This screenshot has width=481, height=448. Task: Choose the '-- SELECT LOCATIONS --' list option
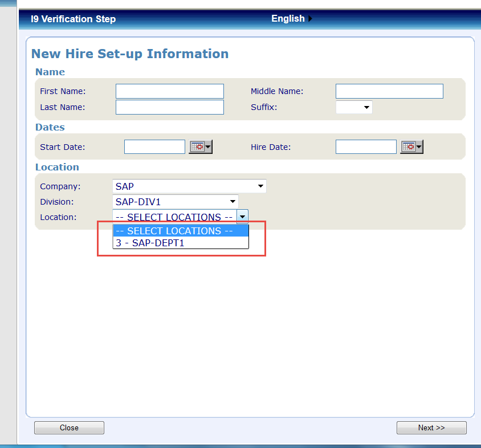(181, 231)
